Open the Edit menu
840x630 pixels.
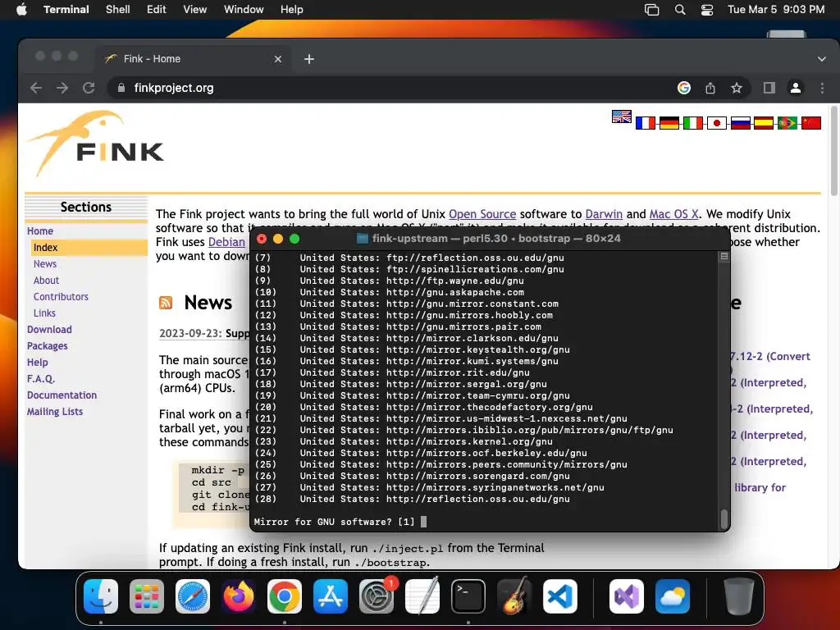pyautogui.click(x=157, y=10)
